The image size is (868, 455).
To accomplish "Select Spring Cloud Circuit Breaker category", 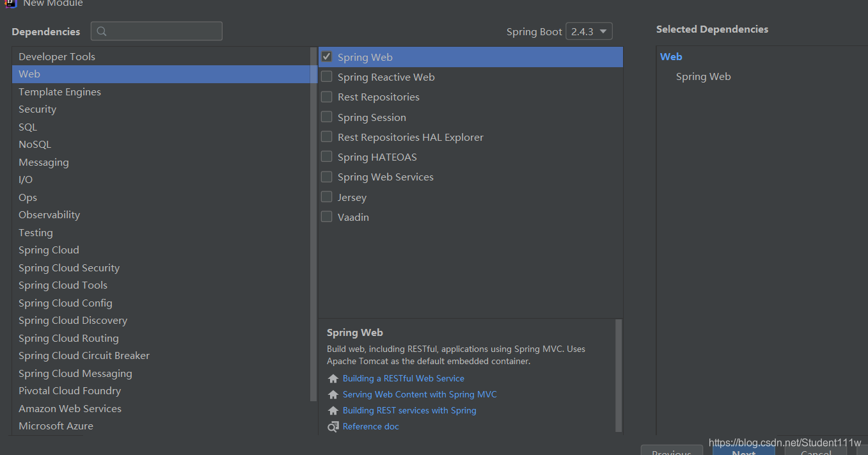I will [161, 356].
